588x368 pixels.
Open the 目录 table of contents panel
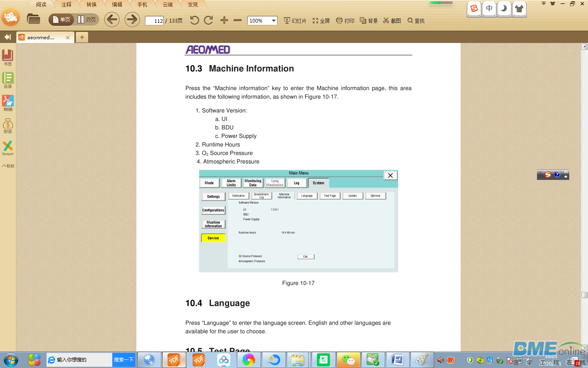8,80
